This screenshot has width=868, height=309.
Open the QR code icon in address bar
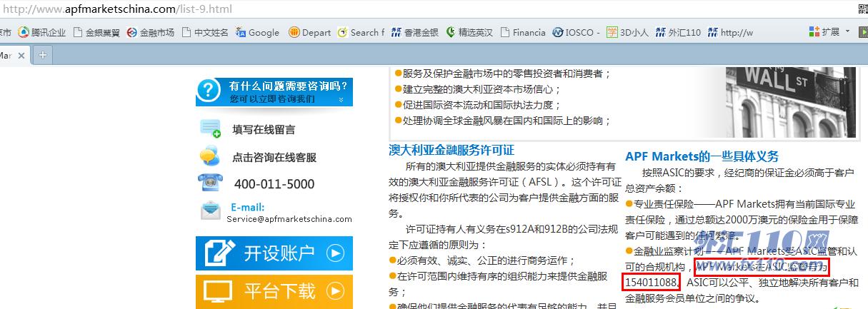pyautogui.click(x=864, y=10)
